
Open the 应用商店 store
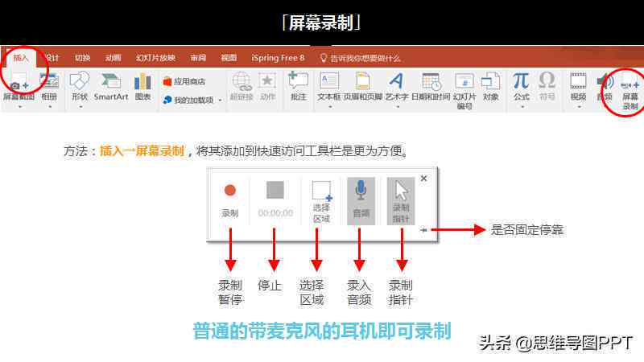(x=184, y=81)
